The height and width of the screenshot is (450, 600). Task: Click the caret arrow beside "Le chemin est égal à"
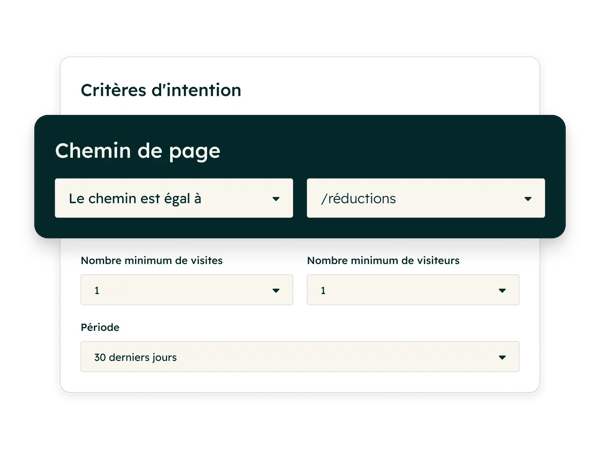(276, 199)
